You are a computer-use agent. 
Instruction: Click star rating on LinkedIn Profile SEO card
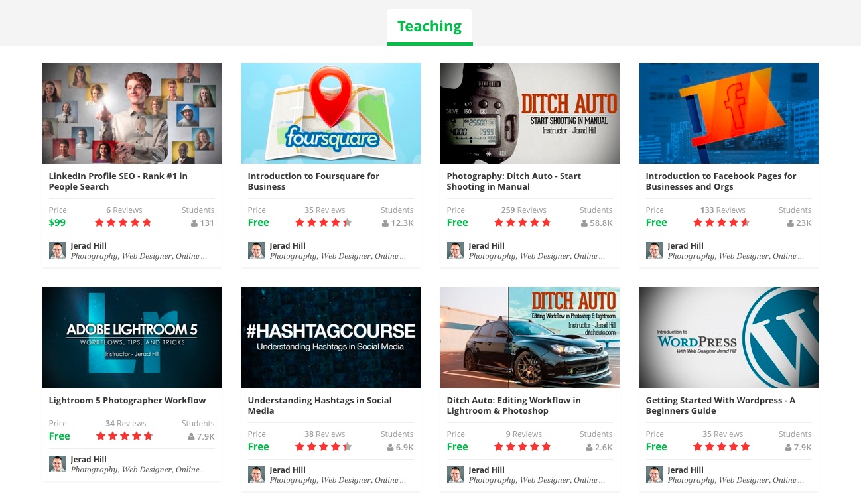coord(123,223)
